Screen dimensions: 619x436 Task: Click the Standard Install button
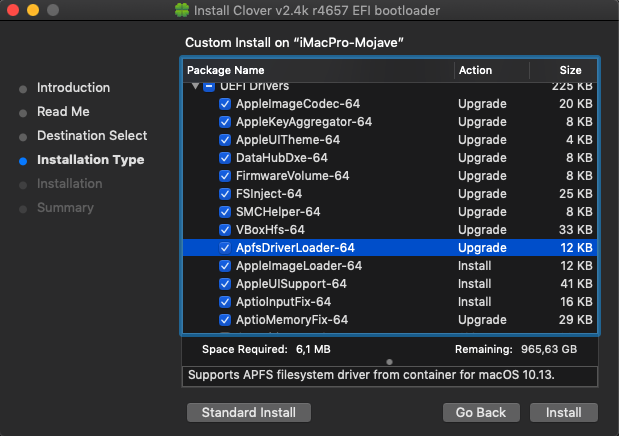[249, 412]
